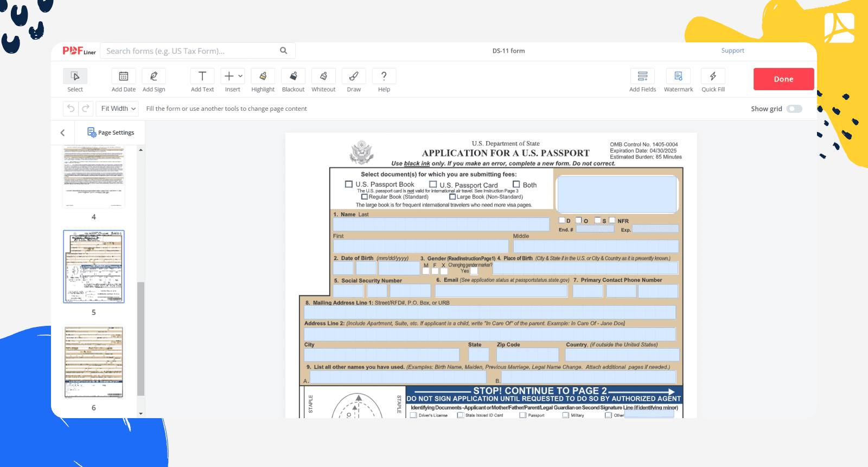Screen dimensions: 868x467
Task: Expand the Insert tool dropdown arrow
Action: tap(240, 77)
